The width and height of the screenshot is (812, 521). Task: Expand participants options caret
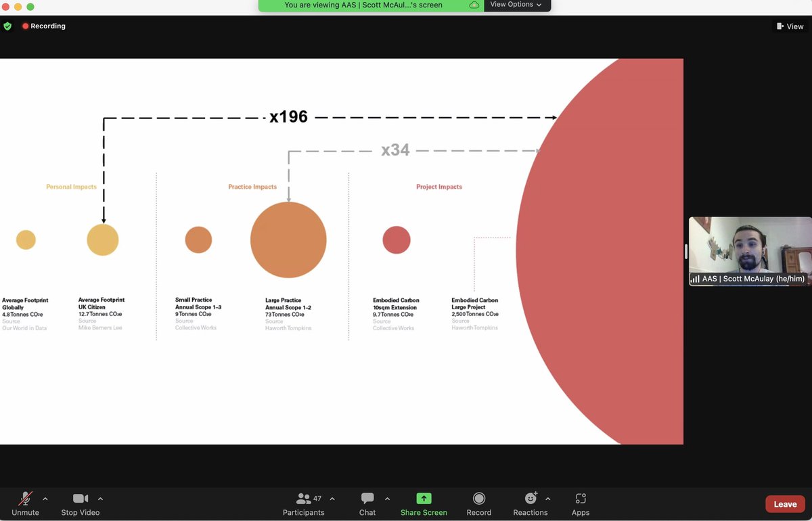tap(332, 499)
